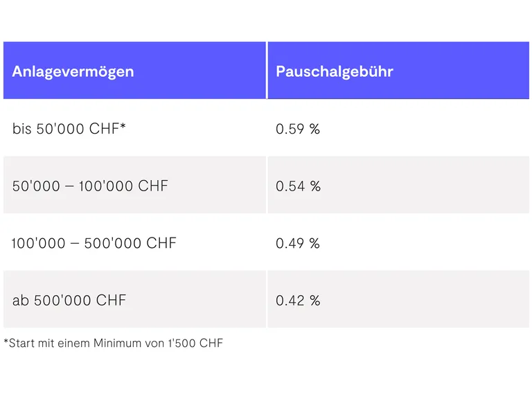Click the word "ab" in the last row

[x=21, y=300]
